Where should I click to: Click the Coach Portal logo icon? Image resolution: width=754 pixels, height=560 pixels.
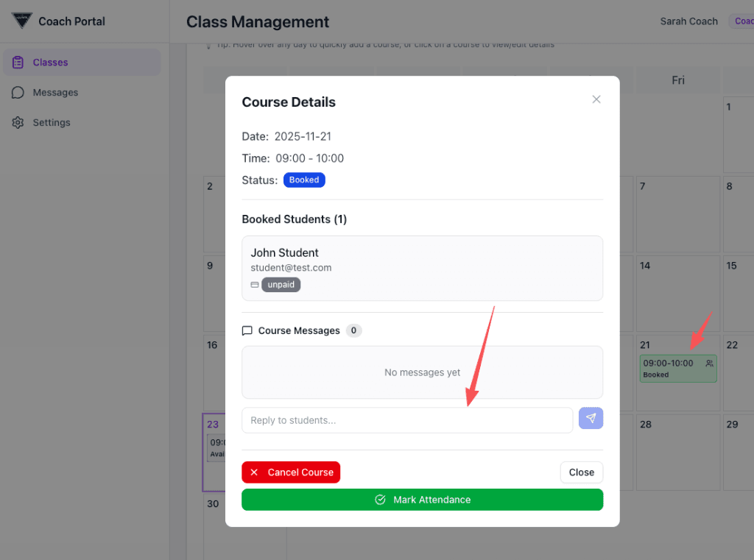point(22,21)
